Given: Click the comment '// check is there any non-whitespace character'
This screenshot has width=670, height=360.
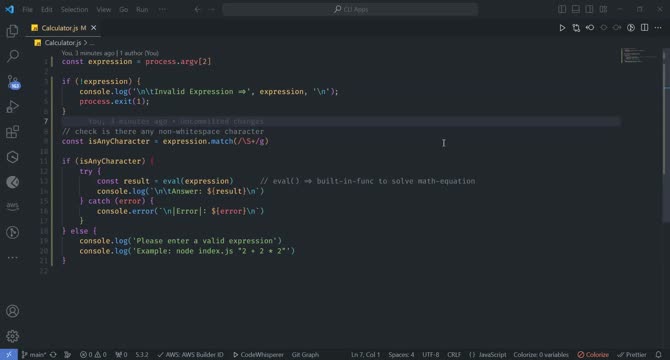Looking at the screenshot, I should [x=163, y=132].
